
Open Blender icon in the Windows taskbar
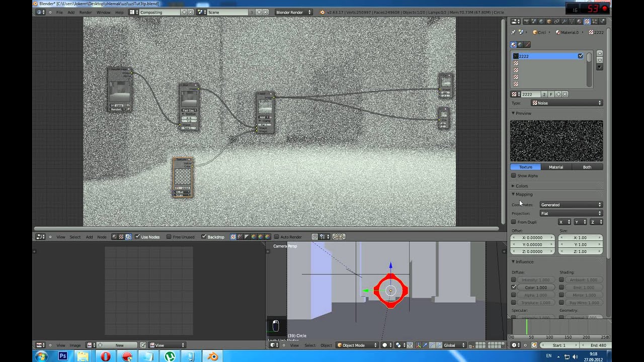(213, 356)
